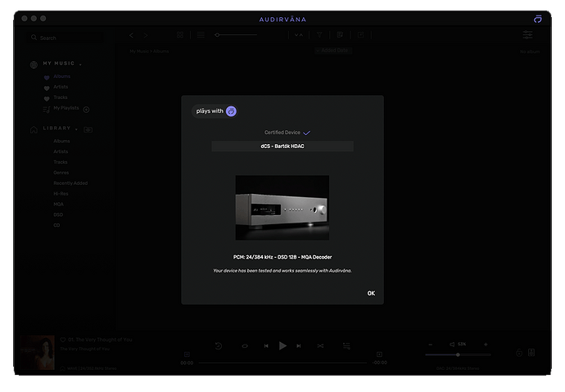The width and height of the screenshot is (565, 392).
Task: Increase volume with plus button
Action: click(x=486, y=345)
